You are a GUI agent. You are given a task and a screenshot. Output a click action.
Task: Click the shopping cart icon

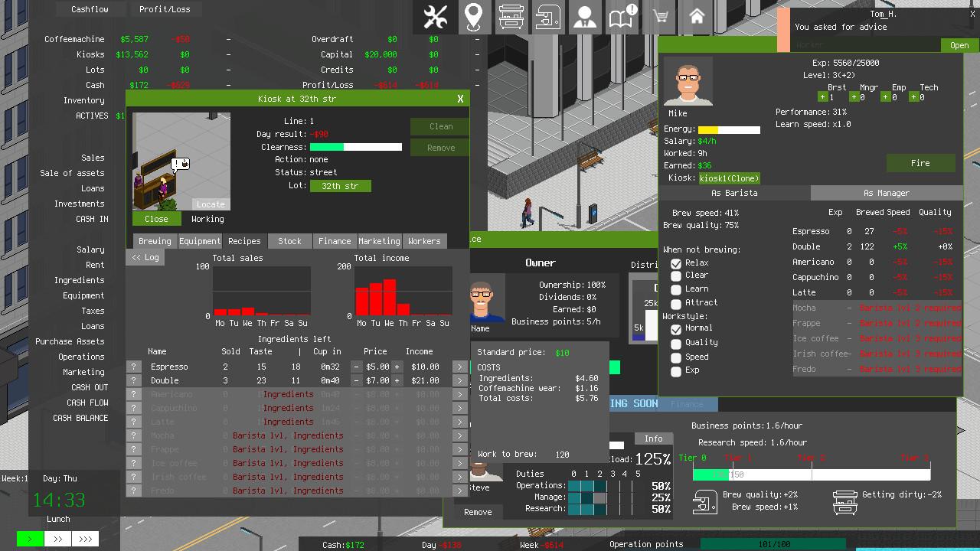click(x=659, y=18)
